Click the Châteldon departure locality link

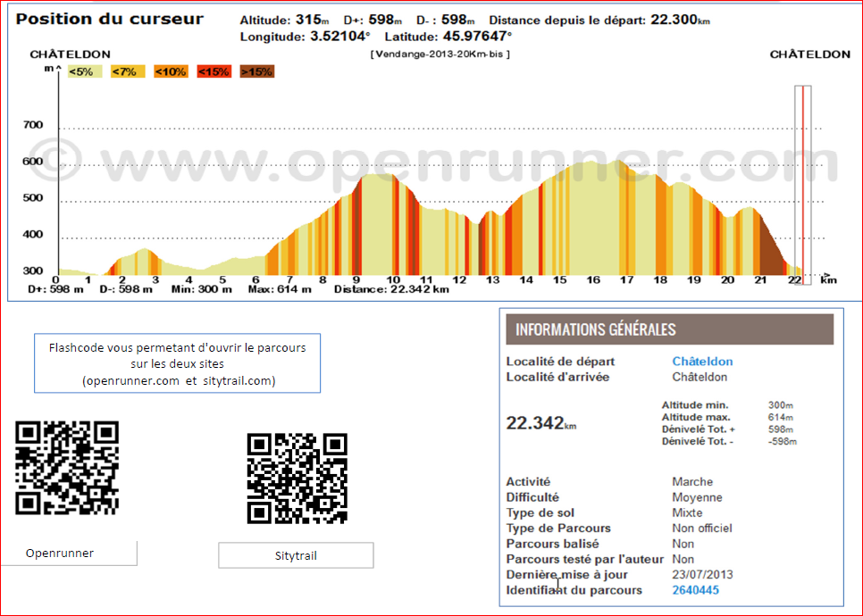(x=702, y=362)
